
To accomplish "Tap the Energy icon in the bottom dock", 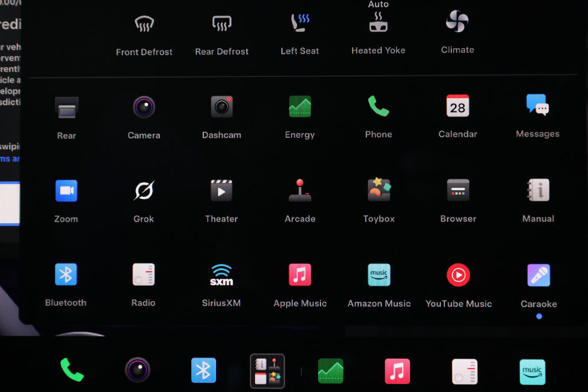I will [331, 371].
